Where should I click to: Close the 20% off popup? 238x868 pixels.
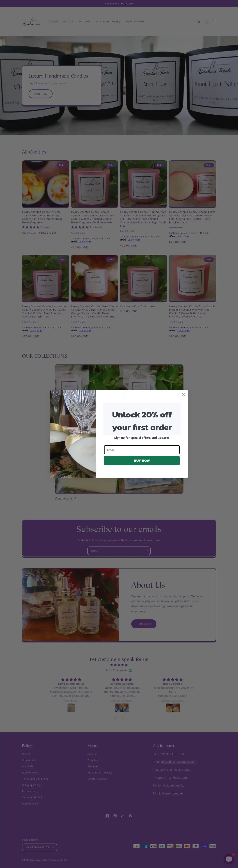pyautogui.click(x=183, y=394)
